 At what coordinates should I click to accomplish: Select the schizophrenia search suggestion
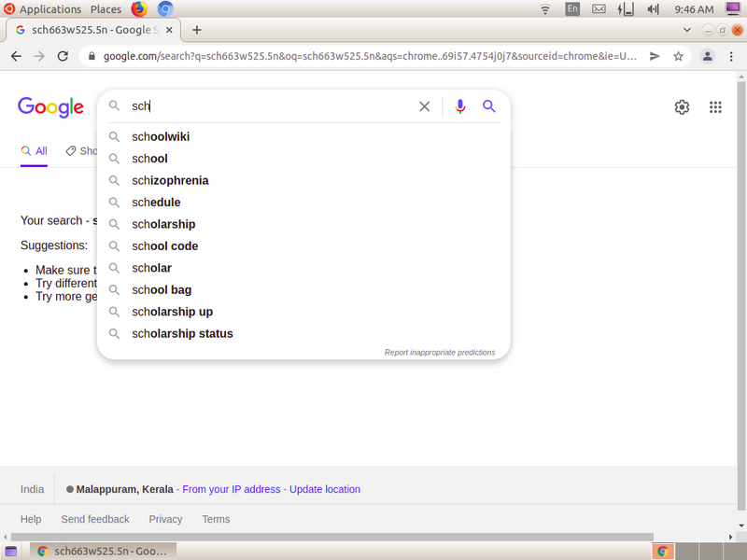coord(170,180)
